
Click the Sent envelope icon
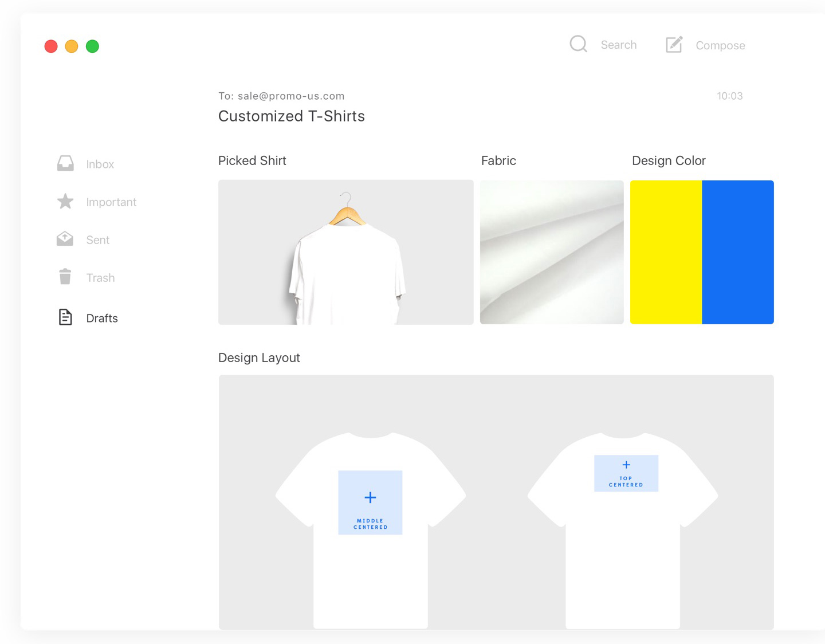tap(65, 239)
